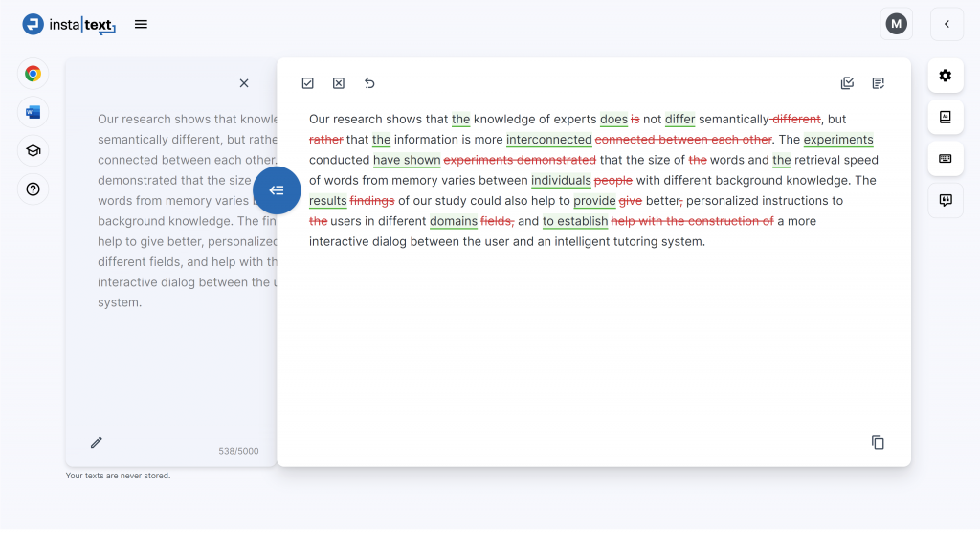Click the suggested word 'individuals'
The height and width of the screenshot is (533, 980).
pyautogui.click(x=561, y=181)
